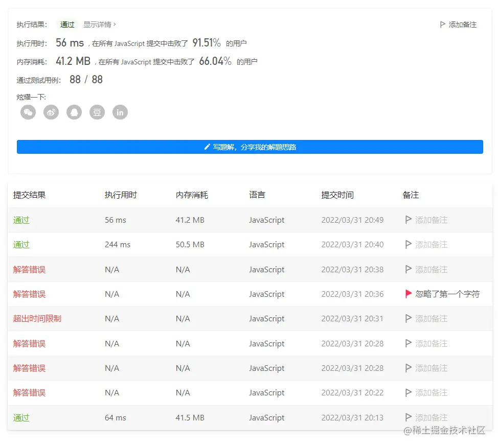Share result via Weibo icon
498x448 pixels.
click(51, 112)
